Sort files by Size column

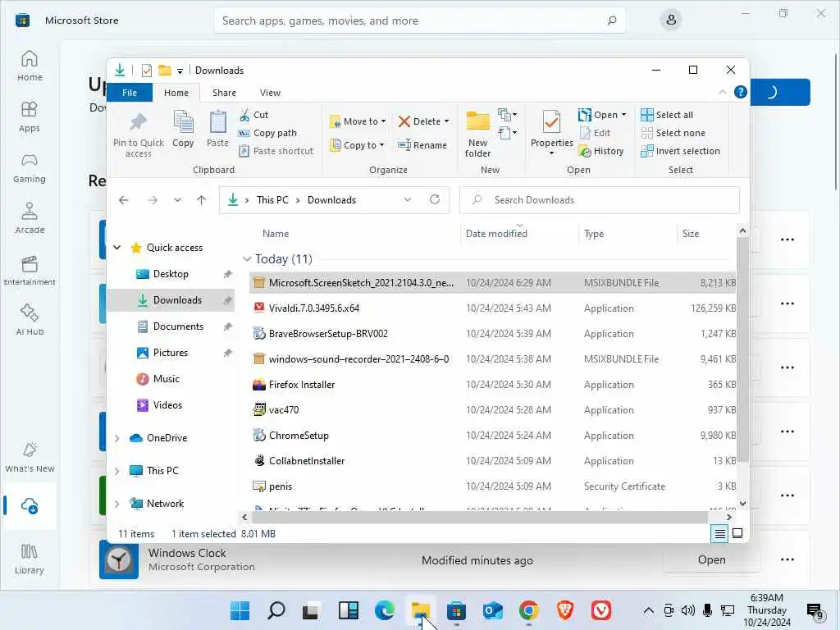(x=691, y=234)
